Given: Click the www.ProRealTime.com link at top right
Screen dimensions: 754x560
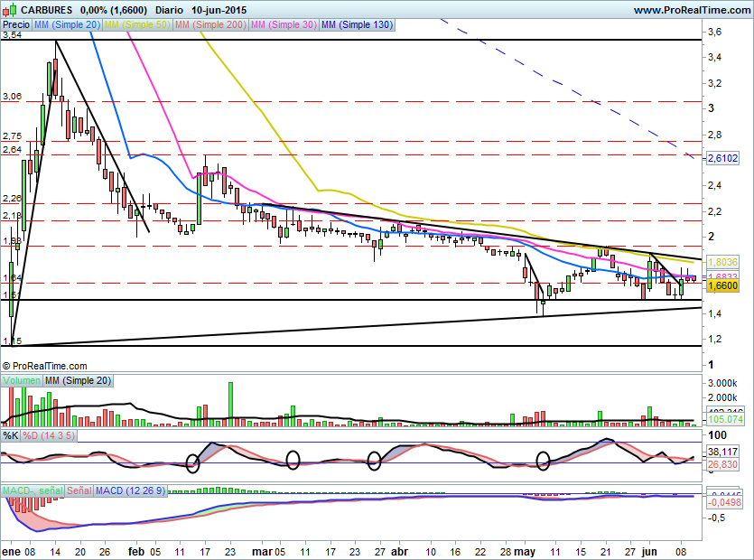Looking at the screenshot, I should pos(692,9).
